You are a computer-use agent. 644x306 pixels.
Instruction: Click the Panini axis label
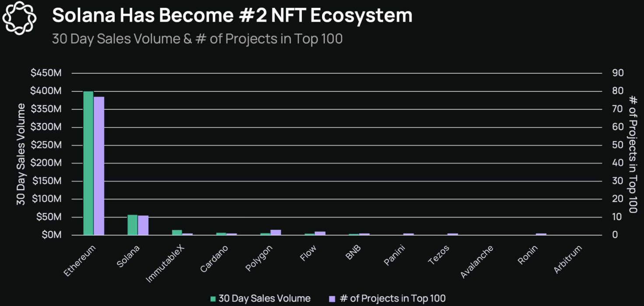click(x=394, y=255)
